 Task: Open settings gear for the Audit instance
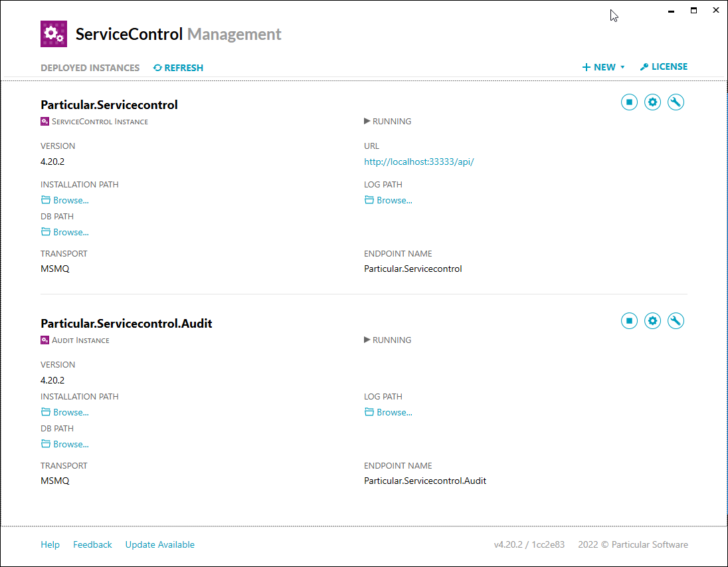pyautogui.click(x=652, y=320)
